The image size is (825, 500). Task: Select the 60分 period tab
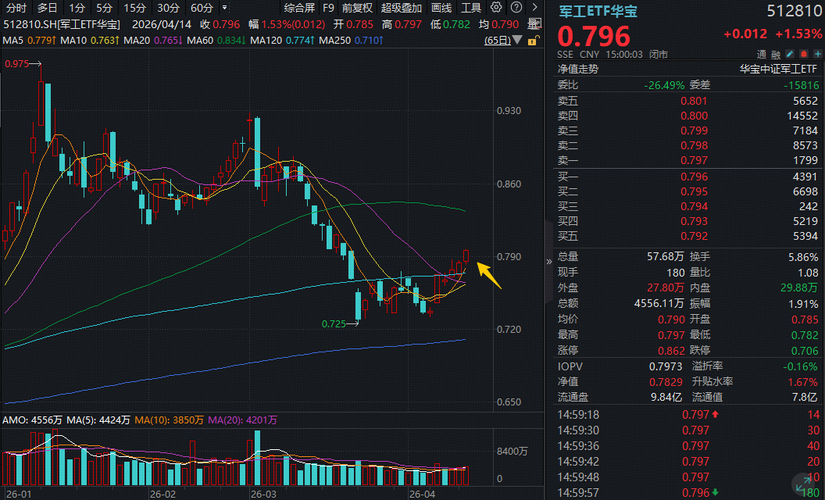[202, 8]
